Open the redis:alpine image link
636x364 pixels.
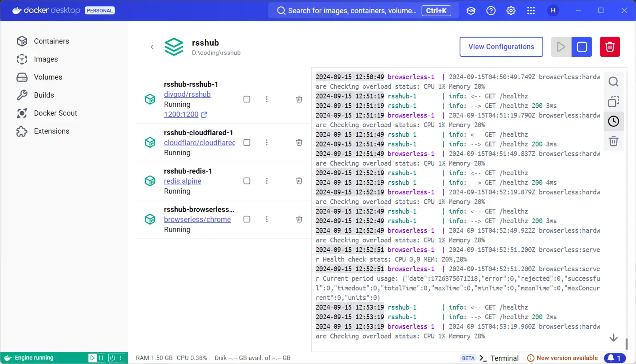[x=182, y=181]
